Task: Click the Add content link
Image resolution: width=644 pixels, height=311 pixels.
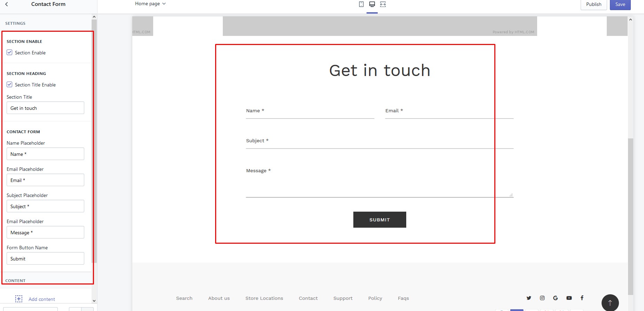Action: coord(41,299)
